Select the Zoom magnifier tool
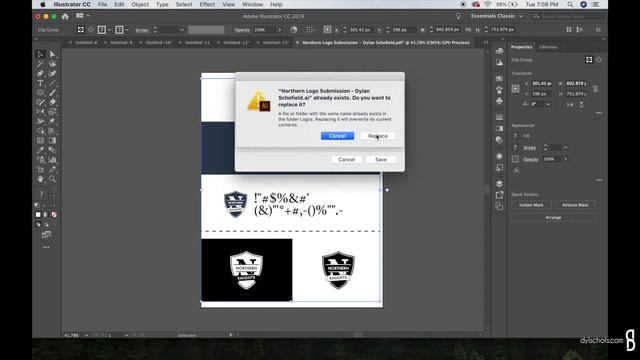640x360 pixels. click(x=52, y=179)
